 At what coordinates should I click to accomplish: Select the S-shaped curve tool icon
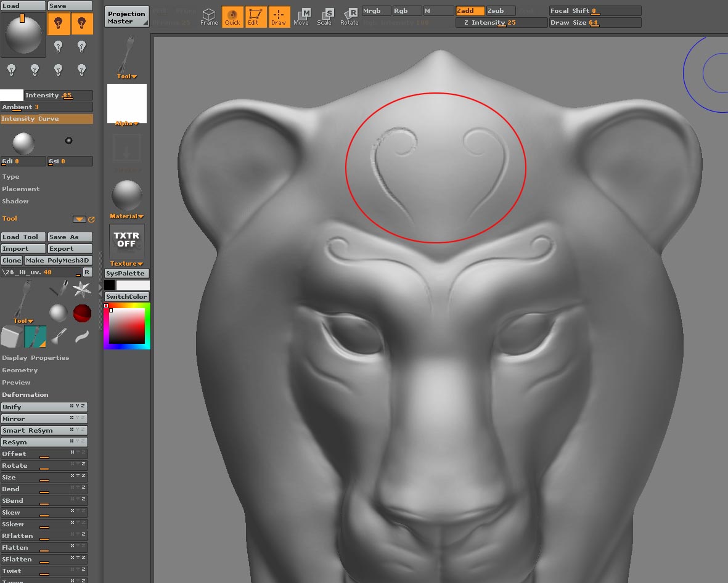(82, 336)
